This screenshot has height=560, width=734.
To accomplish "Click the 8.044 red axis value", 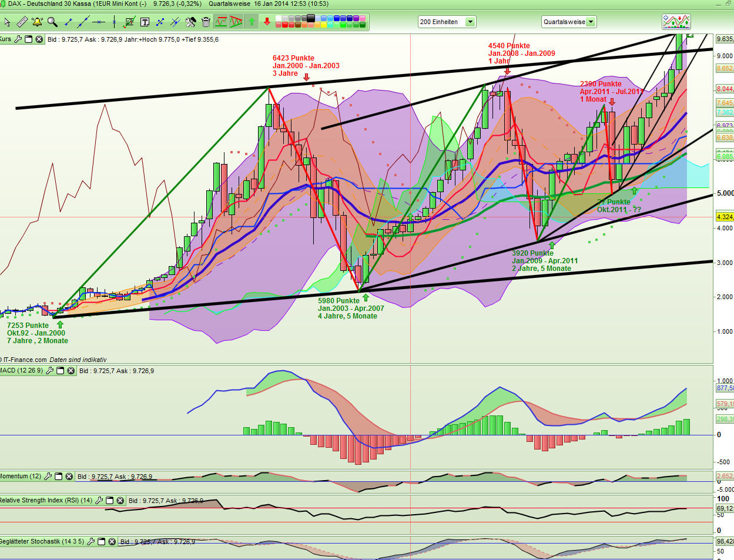I will point(725,89).
